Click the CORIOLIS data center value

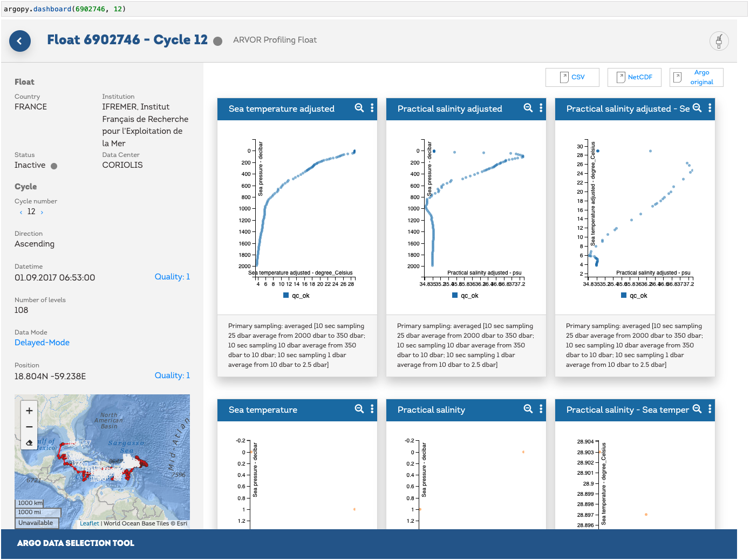pos(122,165)
